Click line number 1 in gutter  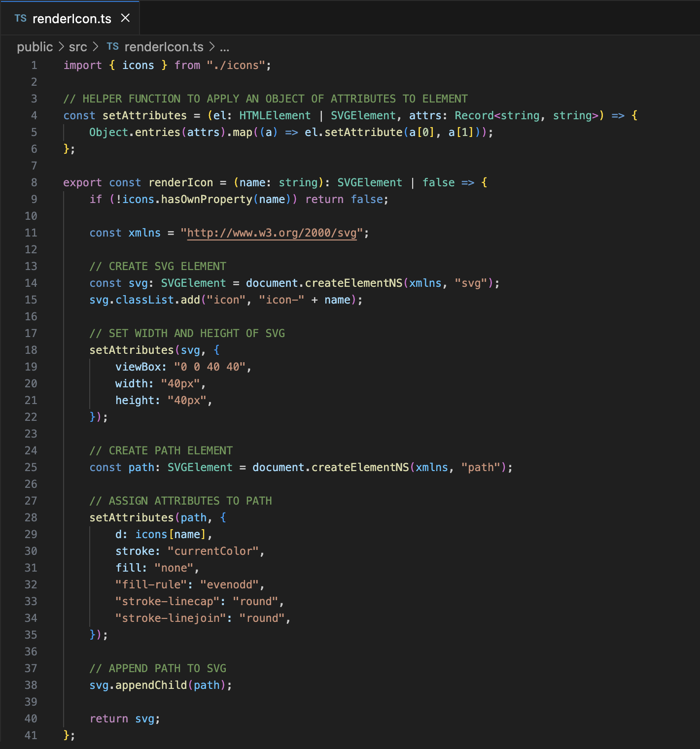pyautogui.click(x=34, y=65)
